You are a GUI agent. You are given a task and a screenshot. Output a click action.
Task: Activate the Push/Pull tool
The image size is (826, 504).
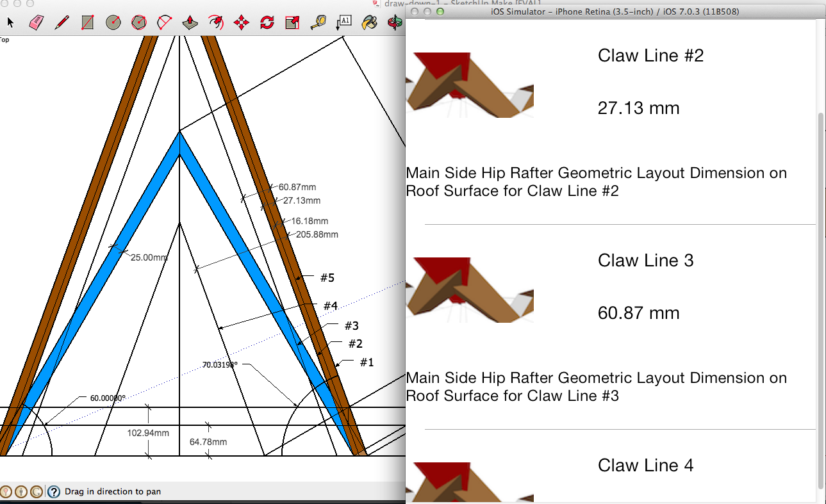click(190, 22)
